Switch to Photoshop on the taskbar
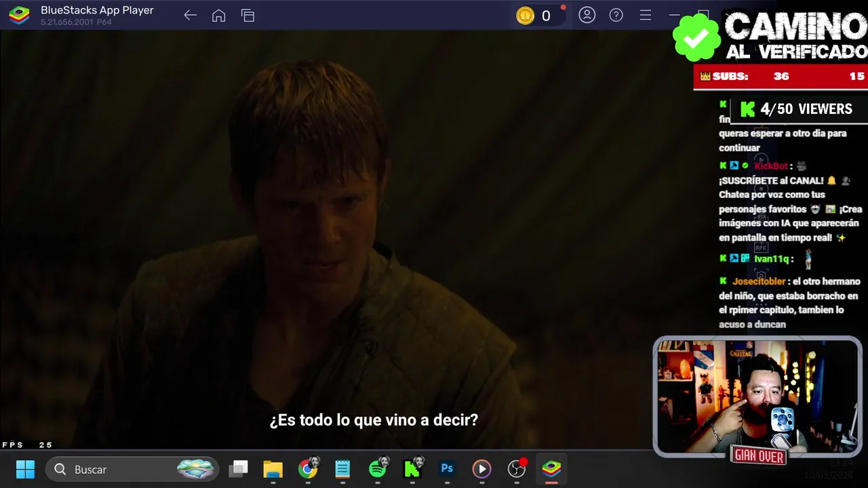The height and width of the screenshot is (488, 868). (x=447, y=468)
